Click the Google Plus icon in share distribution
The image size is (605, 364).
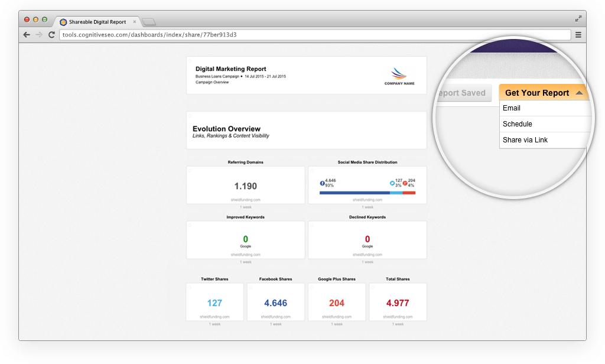(405, 183)
